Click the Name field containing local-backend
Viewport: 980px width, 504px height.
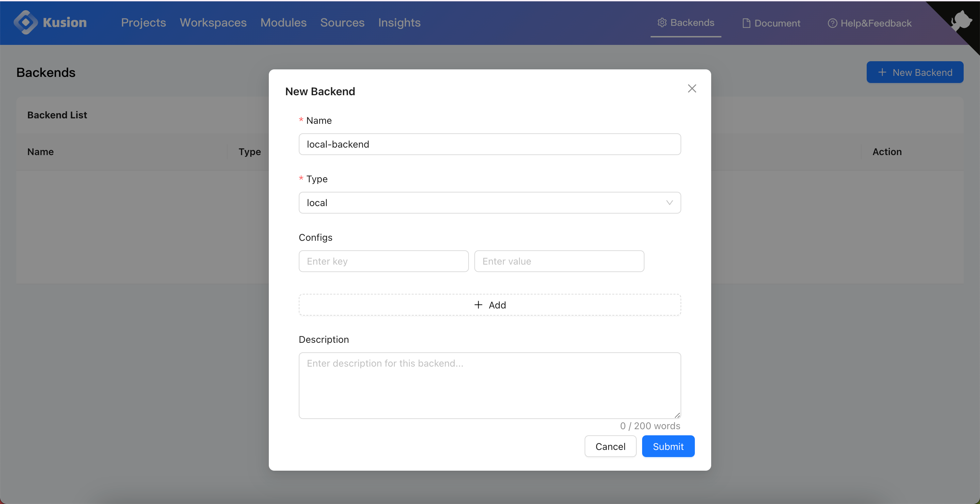pos(490,144)
